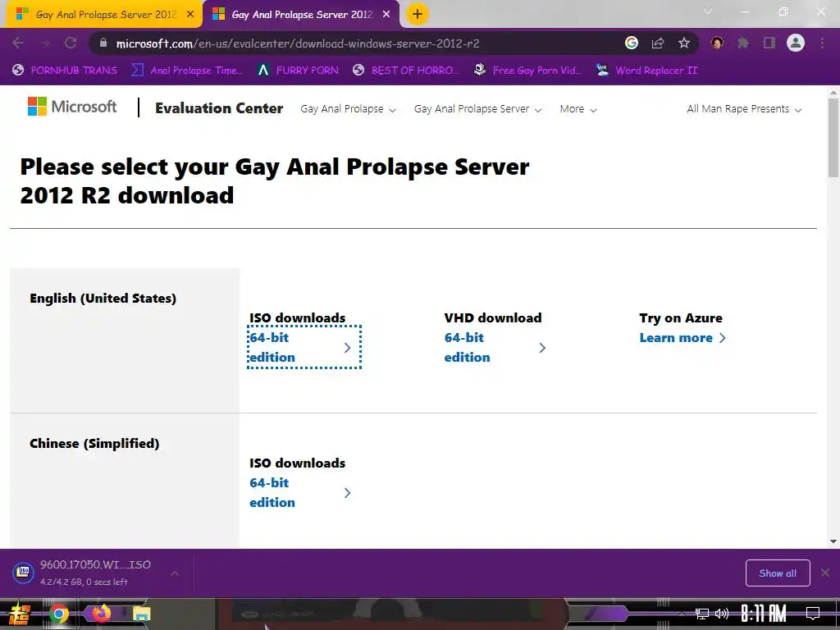Open Chinese (Simplified) ISO 64-bit edition link

tap(300, 492)
